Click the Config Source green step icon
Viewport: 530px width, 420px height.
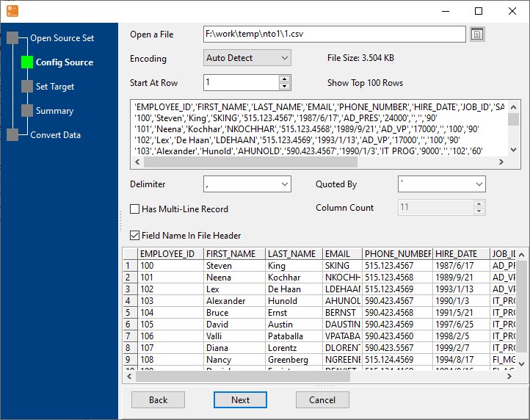[28, 62]
